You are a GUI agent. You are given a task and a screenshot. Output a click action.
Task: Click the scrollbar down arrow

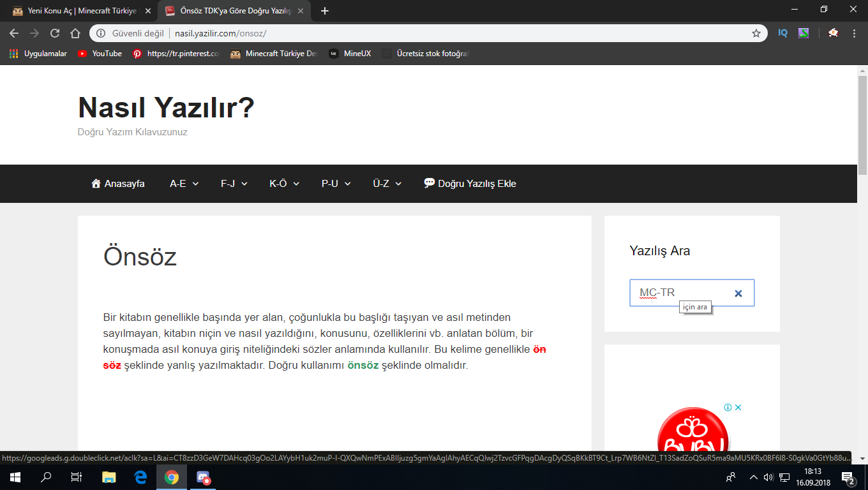pos(862,457)
